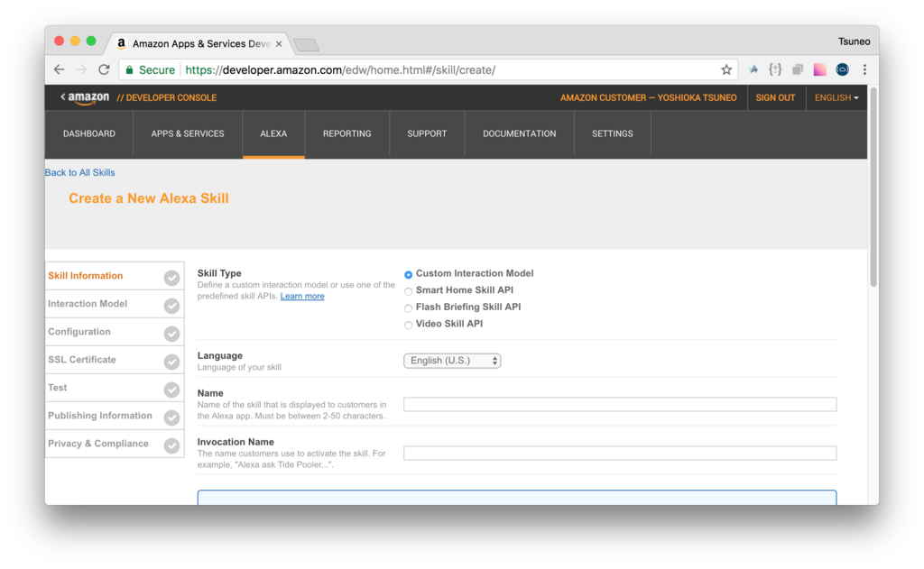The width and height of the screenshot is (924, 569).
Task: Open the SETTINGS tab
Action: (613, 133)
